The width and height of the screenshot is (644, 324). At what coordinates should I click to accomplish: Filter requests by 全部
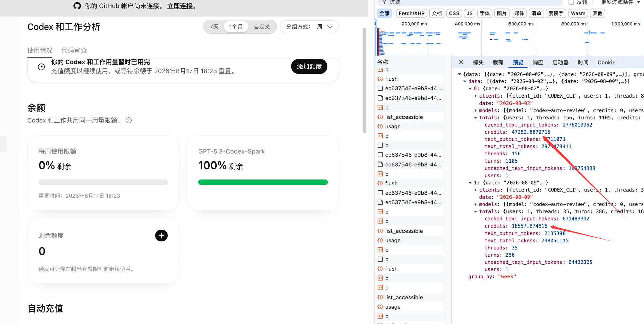(384, 13)
